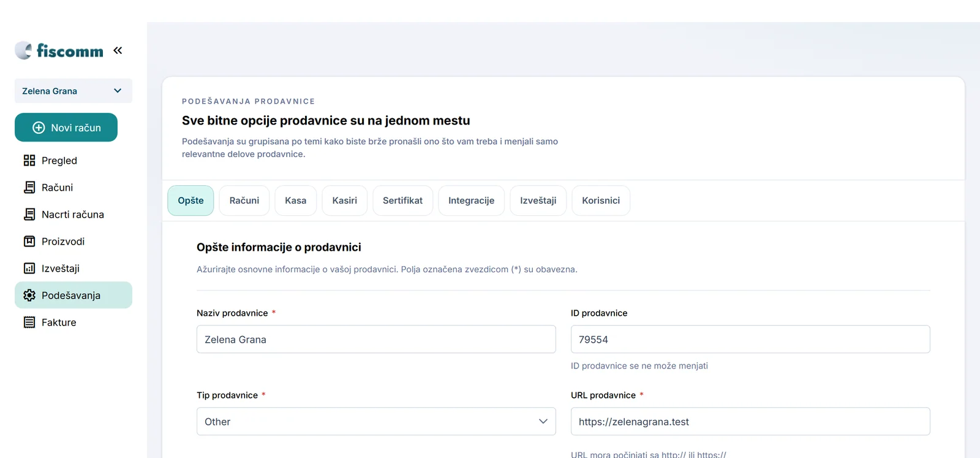
Task: Click the Pregled grid icon
Action: (x=29, y=161)
